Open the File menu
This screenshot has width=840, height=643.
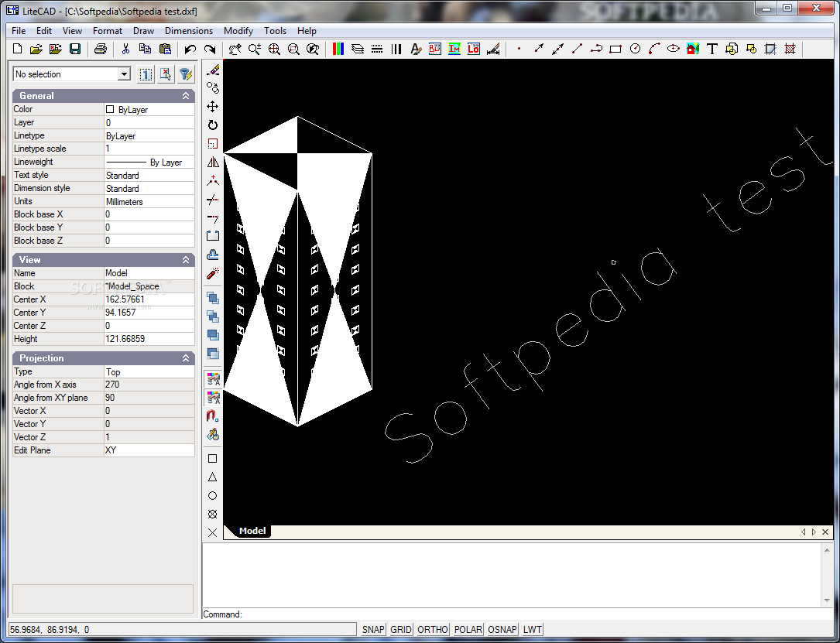[x=19, y=31]
